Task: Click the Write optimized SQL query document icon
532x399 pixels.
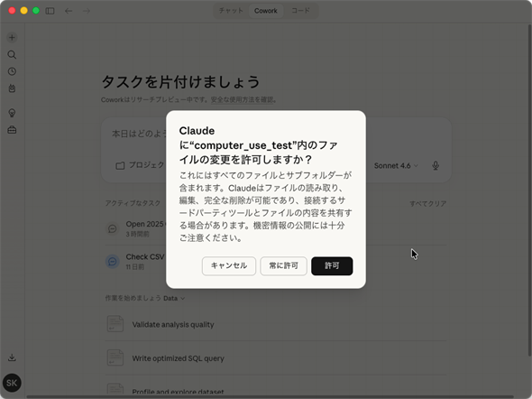Action: [x=115, y=357]
